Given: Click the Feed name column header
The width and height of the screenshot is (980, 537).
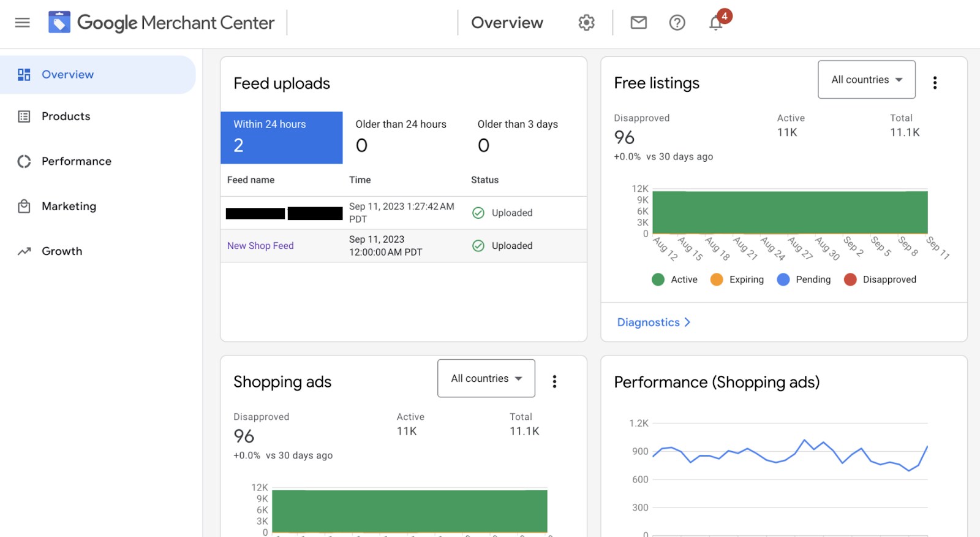Looking at the screenshot, I should click(251, 180).
